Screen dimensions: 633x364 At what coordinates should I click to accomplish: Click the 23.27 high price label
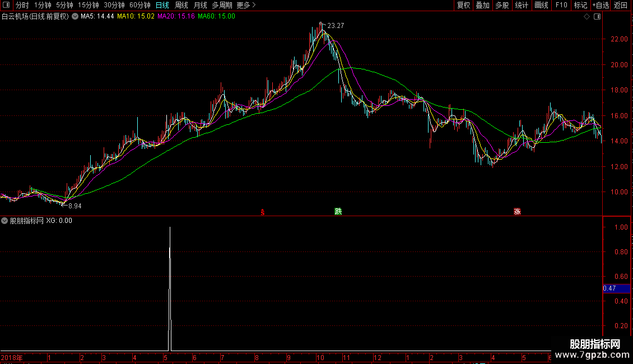tap(336, 25)
